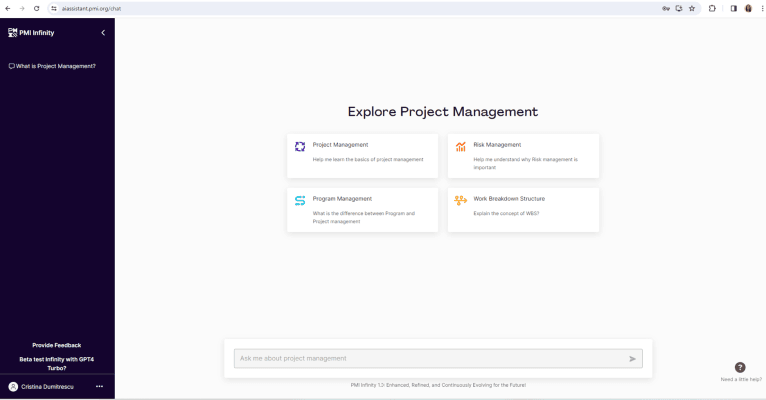The width and height of the screenshot is (766, 400).
Task: Open the three-dot menu beside user name
Action: point(99,386)
